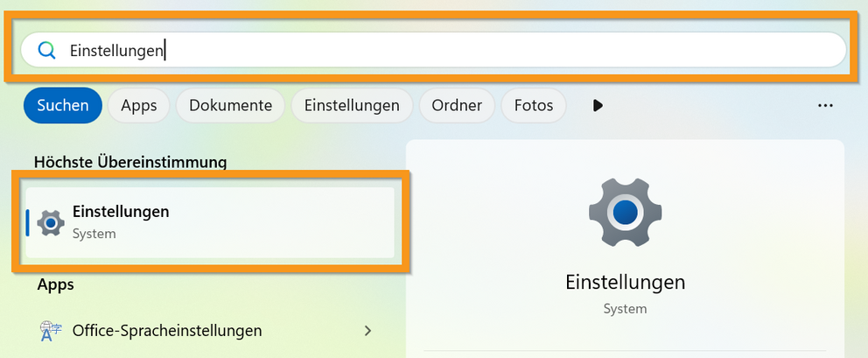Click the Einstellungen title in preview pane
868x358 pixels.
[x=625, y=283]
